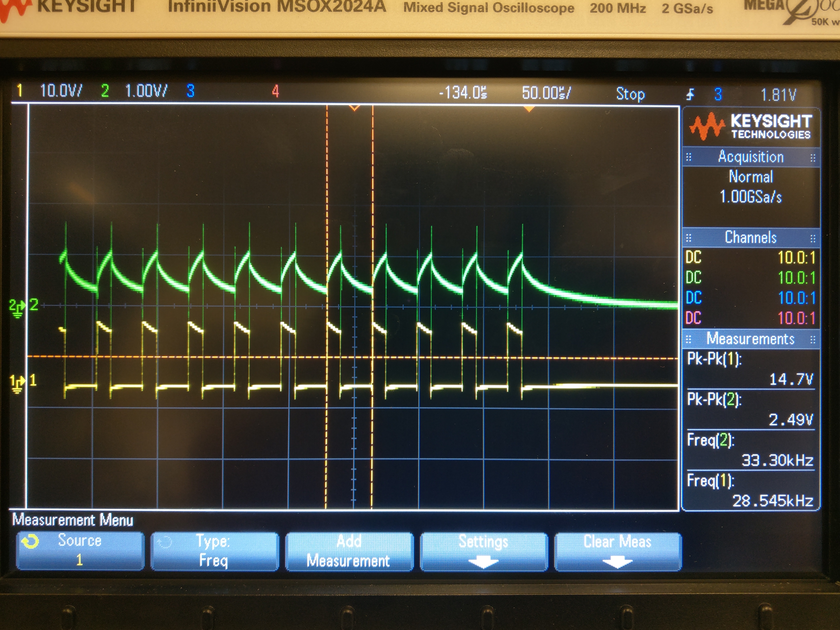Open the Measurements panel header
840x630 pixels.
(751, 338)
